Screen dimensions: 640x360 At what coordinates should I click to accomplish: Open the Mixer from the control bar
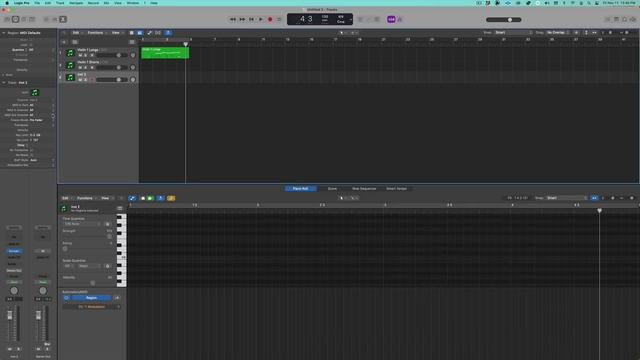pos(55,19)
